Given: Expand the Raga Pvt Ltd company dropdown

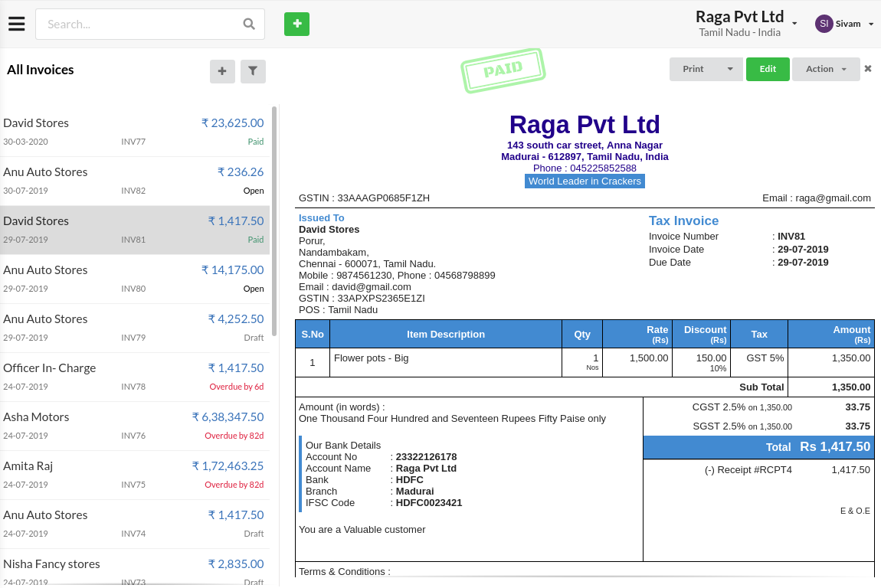Looking at the screenshot, I should tap(794, 24).
